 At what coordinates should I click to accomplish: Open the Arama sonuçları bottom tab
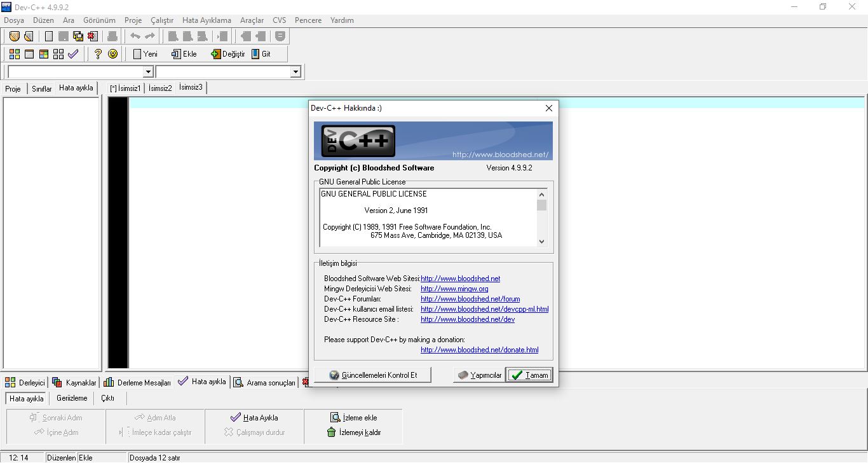pos(265,382)
